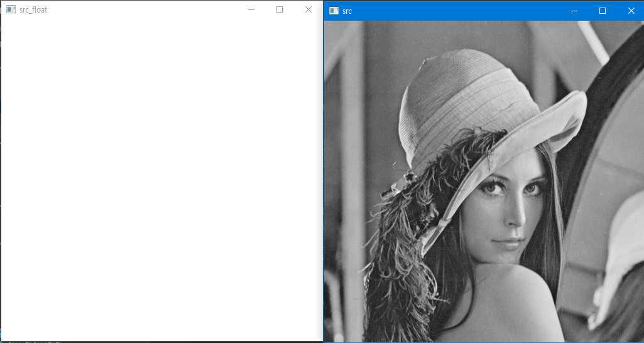Click the src title text
644x343 pixels.
point(347,11)
